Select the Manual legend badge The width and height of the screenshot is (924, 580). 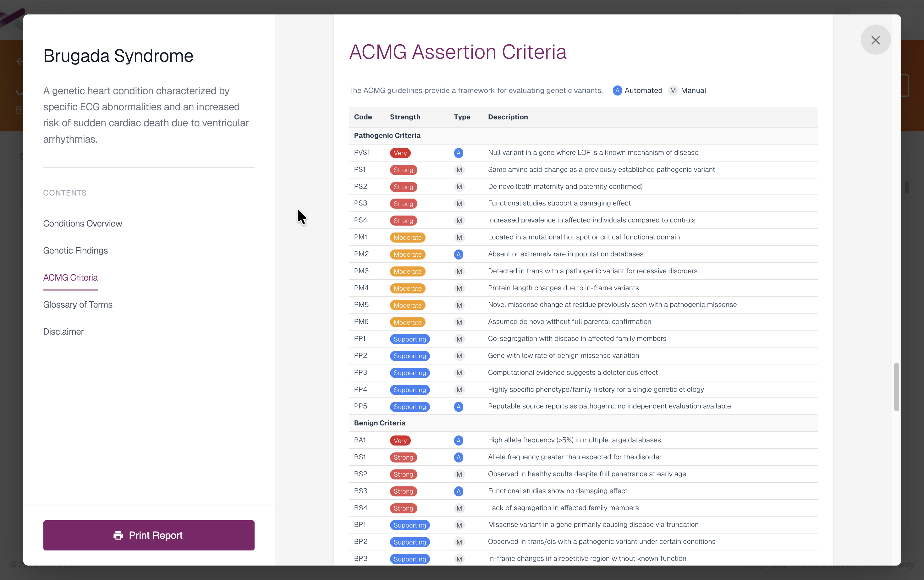(673, 90)
